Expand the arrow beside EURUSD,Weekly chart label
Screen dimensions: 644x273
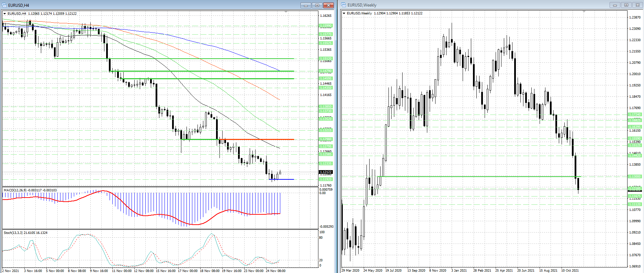click(x=344, y=13)
